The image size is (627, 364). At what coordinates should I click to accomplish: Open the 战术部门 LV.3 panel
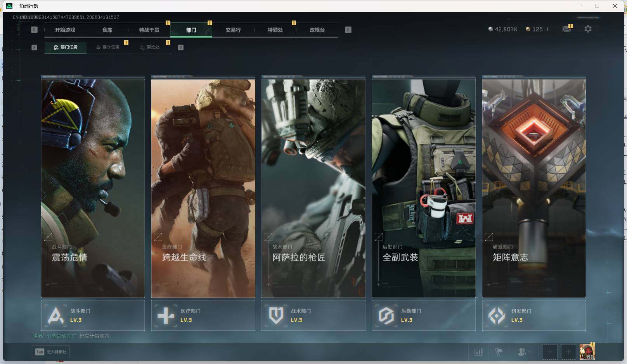313,316
